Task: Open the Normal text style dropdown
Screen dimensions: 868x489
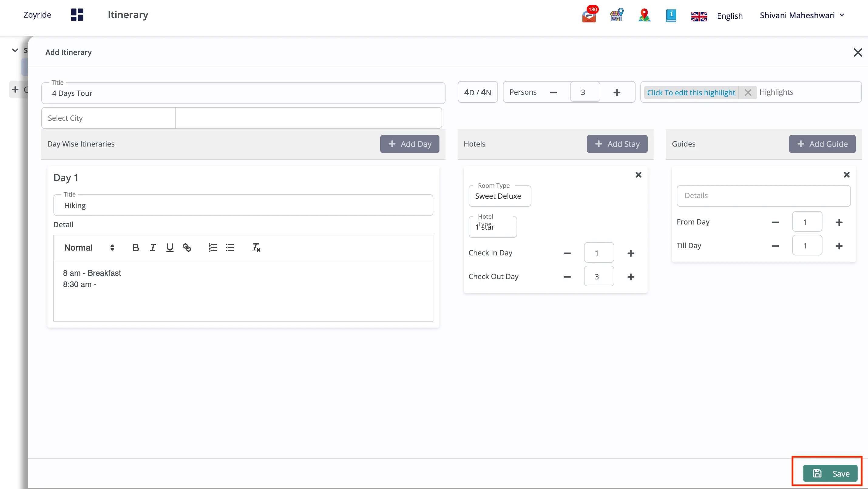Action: [x=89, y=248]
